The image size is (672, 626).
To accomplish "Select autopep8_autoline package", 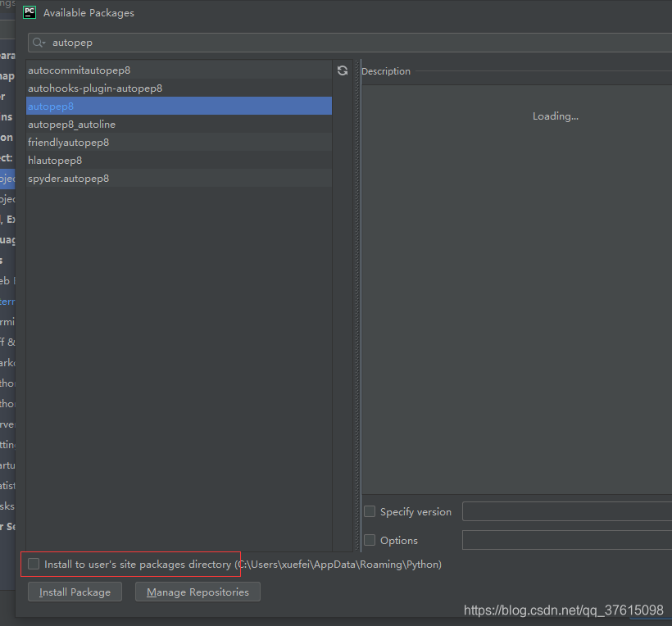I will point(179,125).
